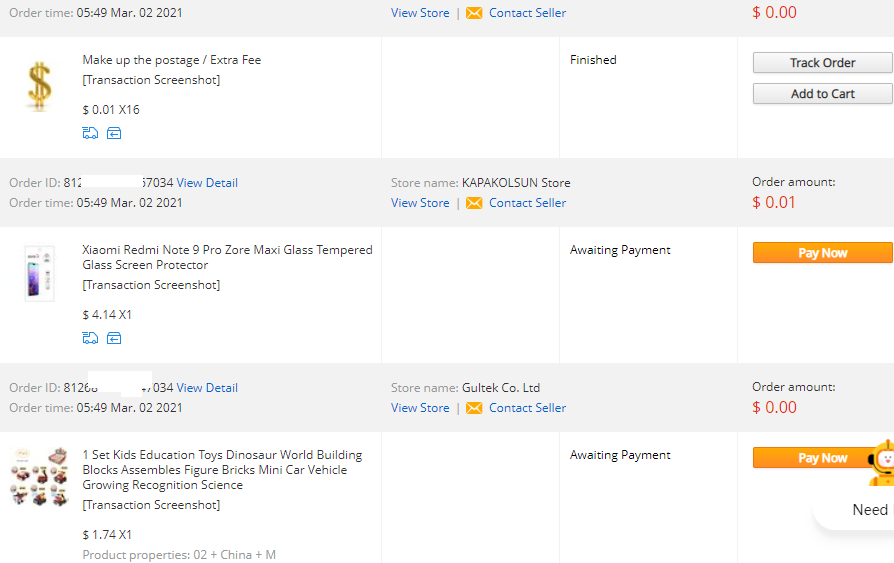The width and height of the screenshot is (894, 563).
Task: Pay Now for Xiaomi screen protector order
Action: (822, 253)
